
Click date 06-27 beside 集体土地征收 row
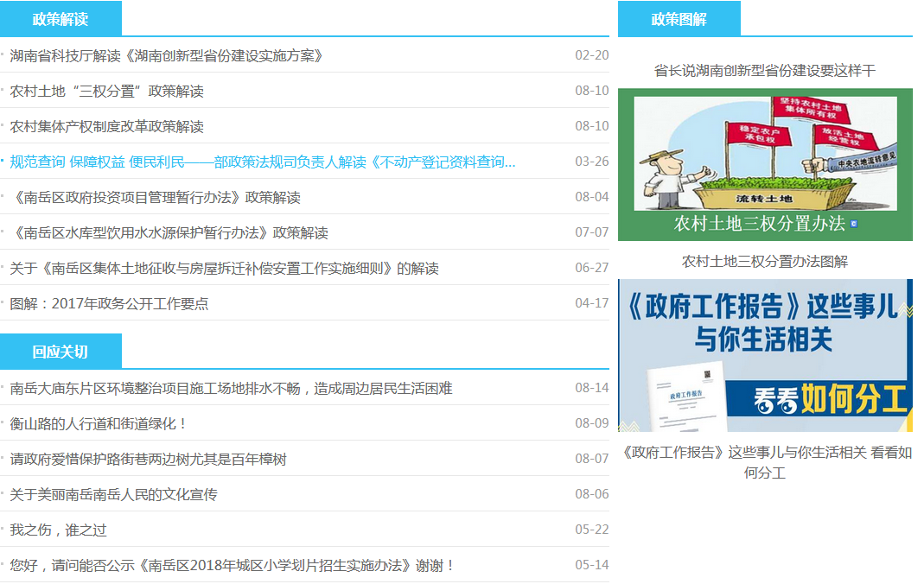591,268
